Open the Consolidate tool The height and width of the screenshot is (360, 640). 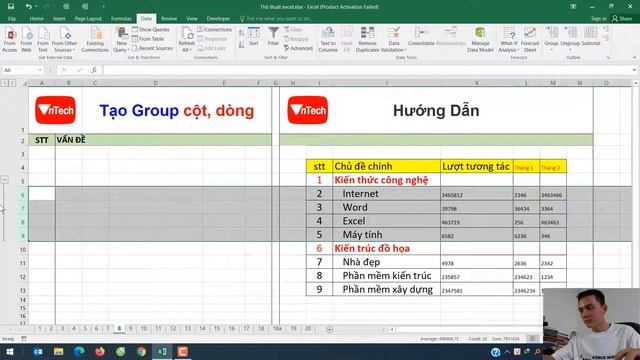421,37
